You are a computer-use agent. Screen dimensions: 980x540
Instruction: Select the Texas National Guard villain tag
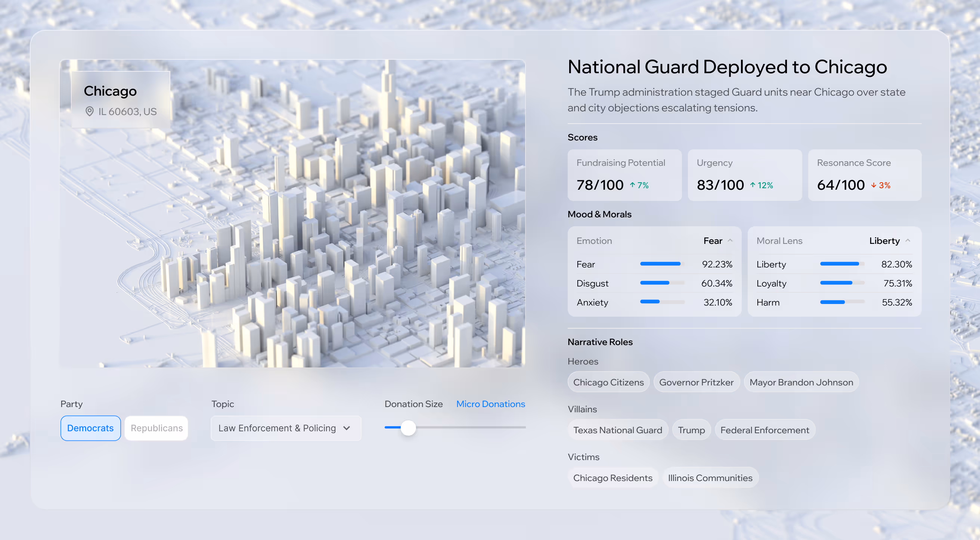pos(617,430)
